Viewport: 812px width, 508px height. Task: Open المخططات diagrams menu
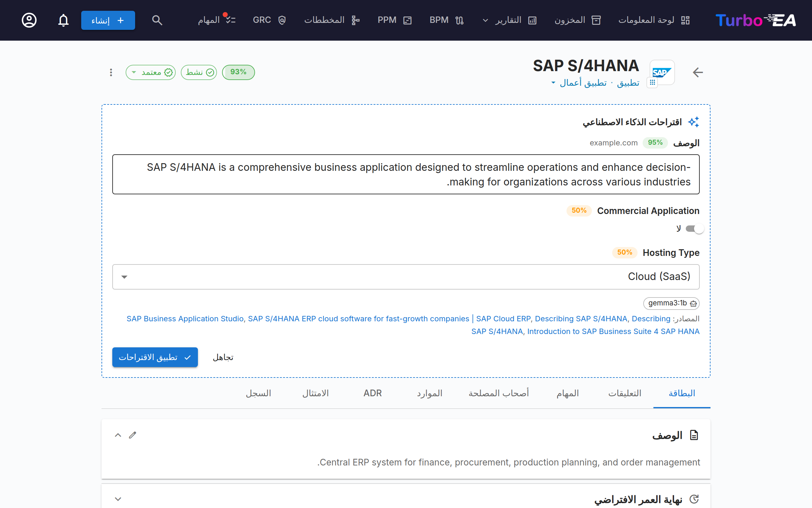click(x=332, y=20)
